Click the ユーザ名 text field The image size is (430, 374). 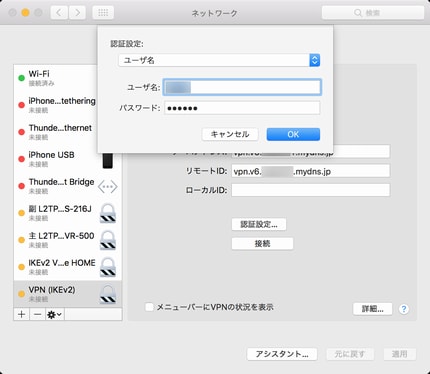point(242,87)
